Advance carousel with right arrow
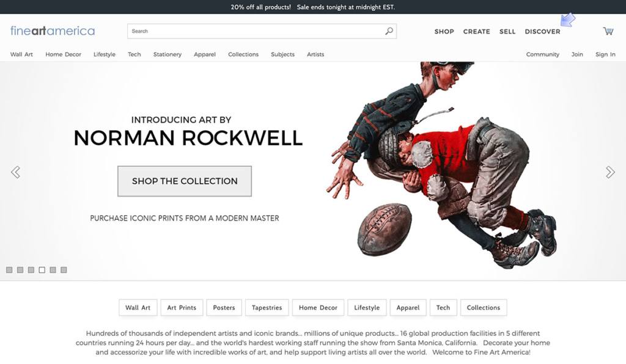 (610, 172)
